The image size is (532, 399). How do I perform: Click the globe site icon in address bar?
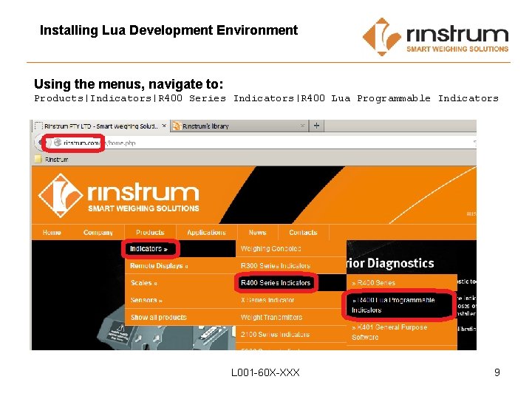(x=58, y=143)
